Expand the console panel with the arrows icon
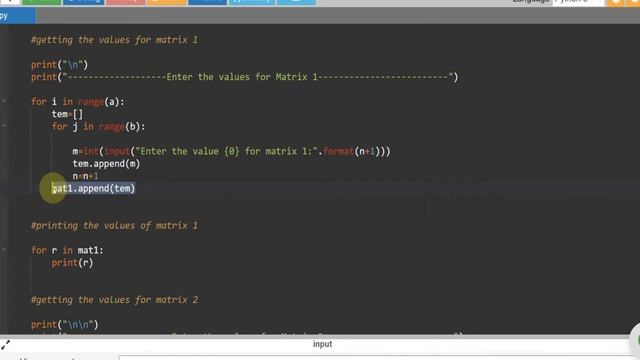This screenshot has width=640, height=360. coord(5,344)
